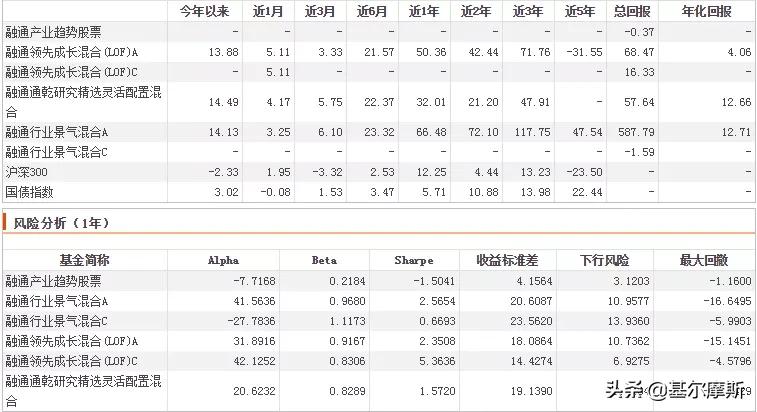Click the 收益标准差 column header
Viewport: 757px width, 412px height.
point(507,260)
